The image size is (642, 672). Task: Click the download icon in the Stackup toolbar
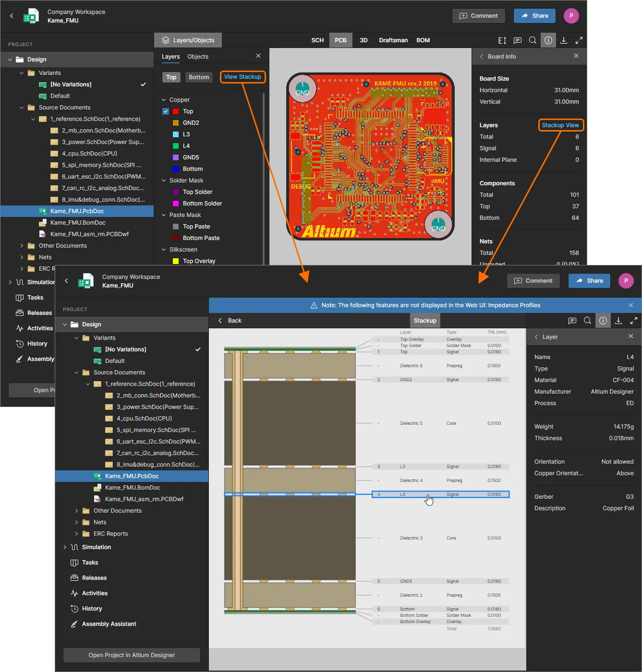click(x=618, y=321)
